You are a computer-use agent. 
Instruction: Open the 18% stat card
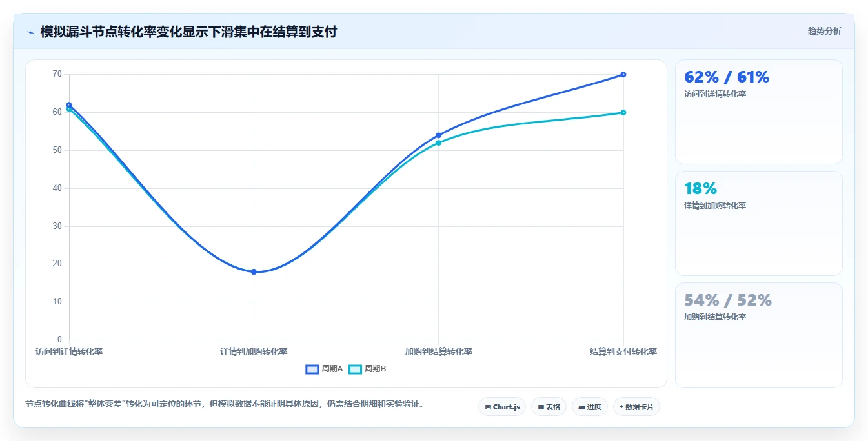point(759,224)
